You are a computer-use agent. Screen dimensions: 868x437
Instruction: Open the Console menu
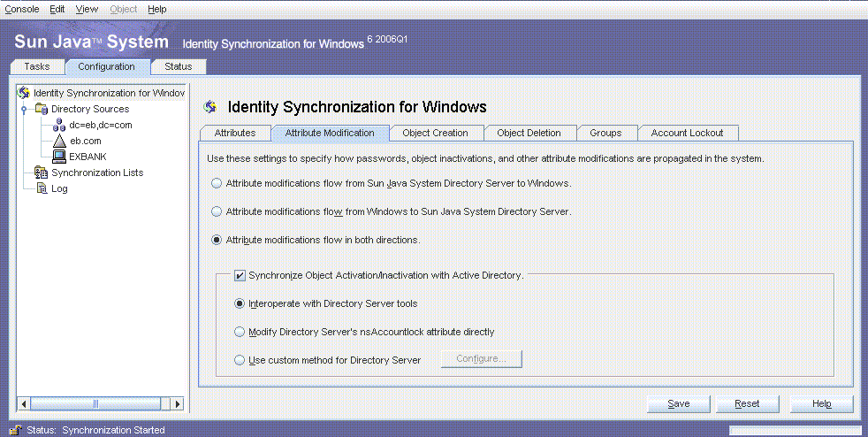[22, 9]
